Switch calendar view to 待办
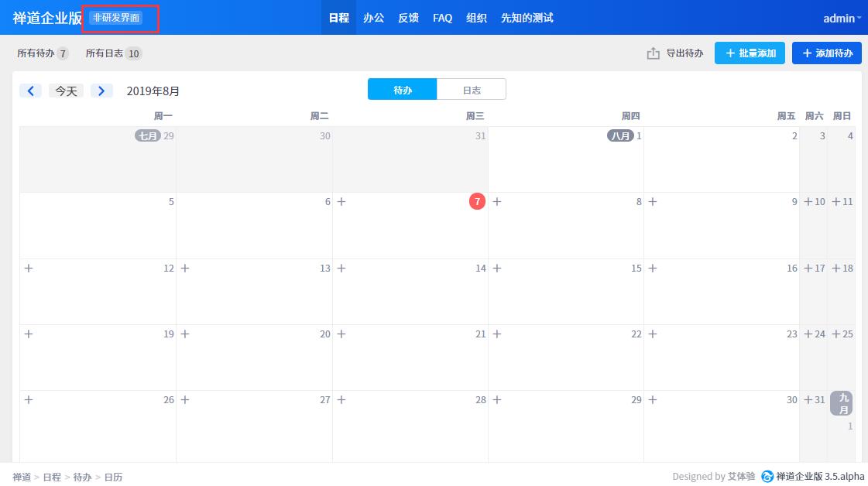 402,90
